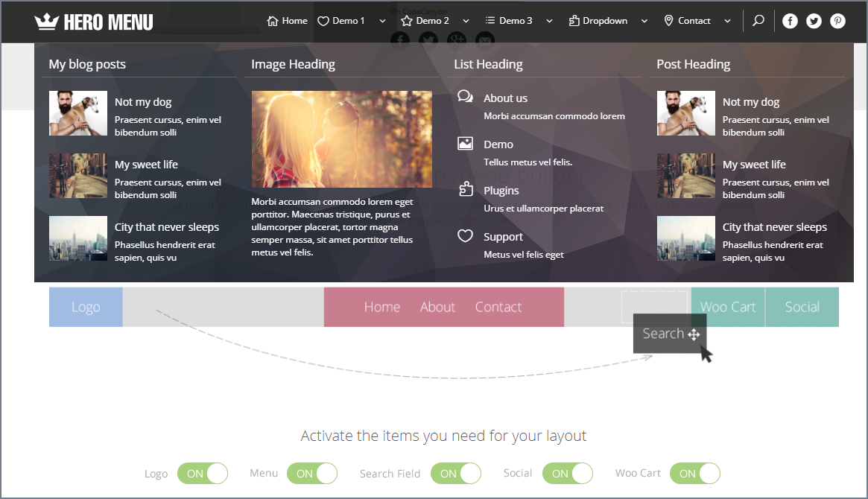868x499 pixels.
Task: Select the blue Logo layout block
Action: pyautogui.click(x=86, y=307)
